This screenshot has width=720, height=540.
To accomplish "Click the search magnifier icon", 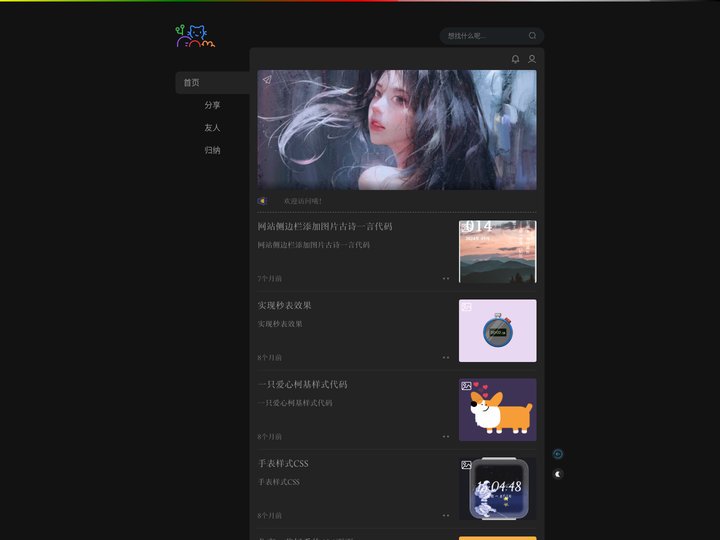I will (532, 36).
